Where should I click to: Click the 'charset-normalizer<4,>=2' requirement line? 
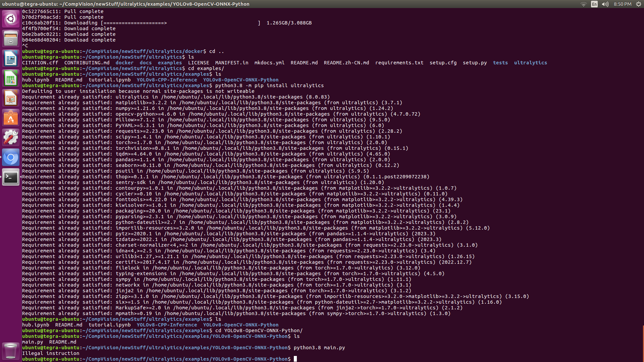250,245
